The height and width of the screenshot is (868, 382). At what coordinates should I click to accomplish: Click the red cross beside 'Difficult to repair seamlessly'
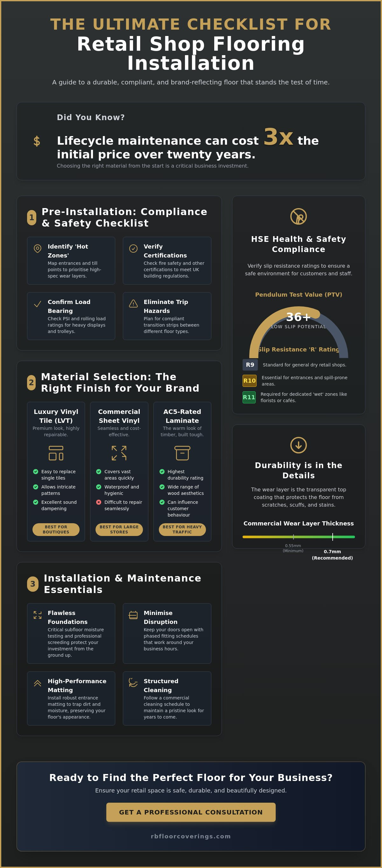[99, 502]
